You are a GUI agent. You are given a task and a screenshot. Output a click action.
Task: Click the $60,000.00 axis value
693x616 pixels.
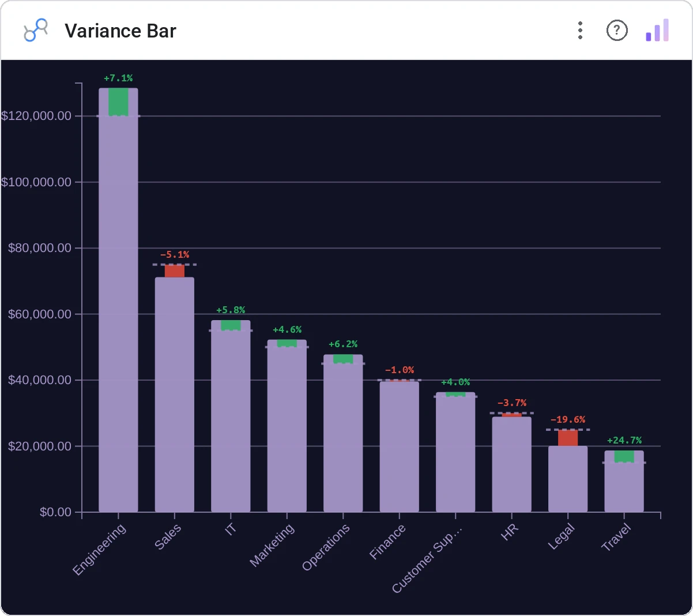tap(40, 314)
